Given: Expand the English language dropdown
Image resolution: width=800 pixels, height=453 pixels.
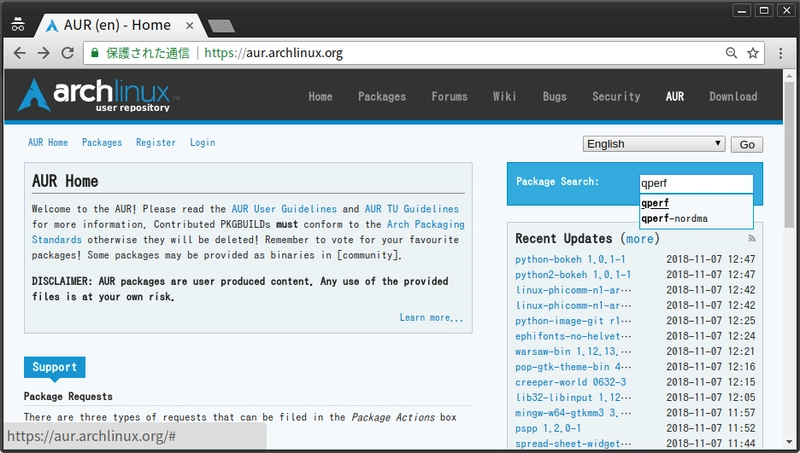Looking at the screenshot, I should click(654, 144).
